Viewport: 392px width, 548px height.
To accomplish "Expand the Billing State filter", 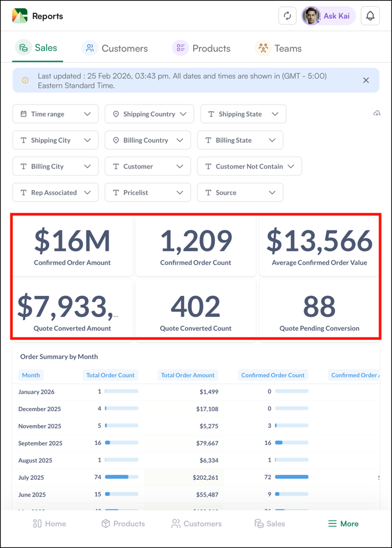I will [x=240, y=140].
